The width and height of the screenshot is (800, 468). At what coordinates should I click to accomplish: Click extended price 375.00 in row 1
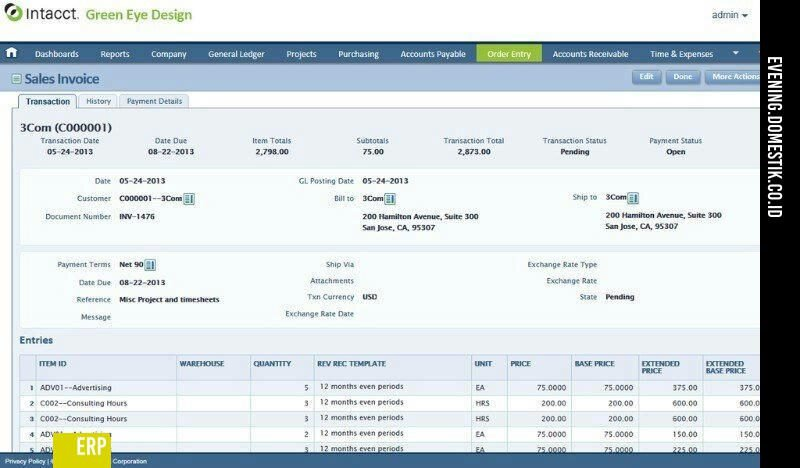click(x=685, y=388)
